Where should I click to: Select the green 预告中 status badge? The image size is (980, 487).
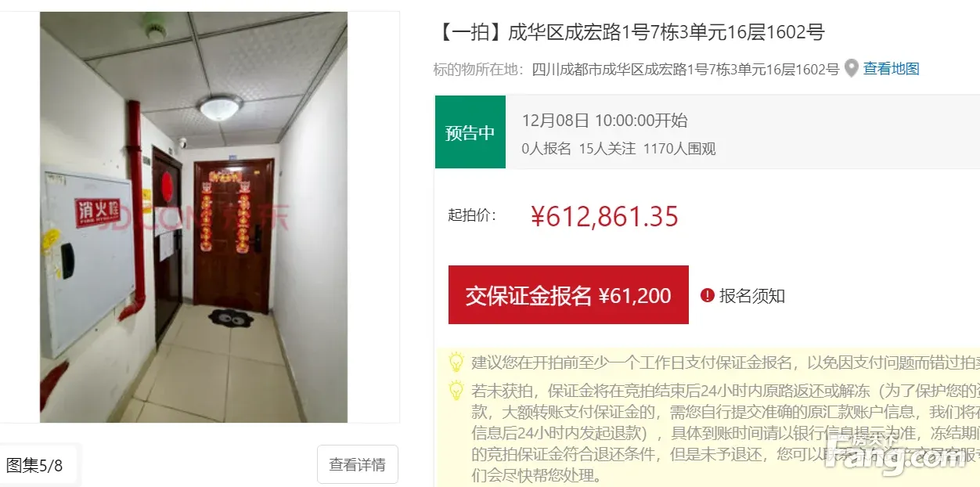point(470,132)
